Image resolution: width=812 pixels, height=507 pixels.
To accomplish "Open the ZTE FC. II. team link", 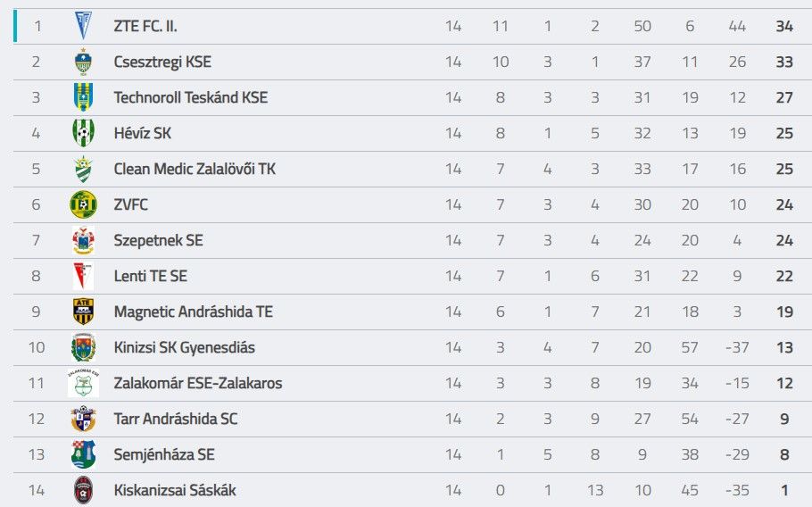I will [x=145, y=26].
